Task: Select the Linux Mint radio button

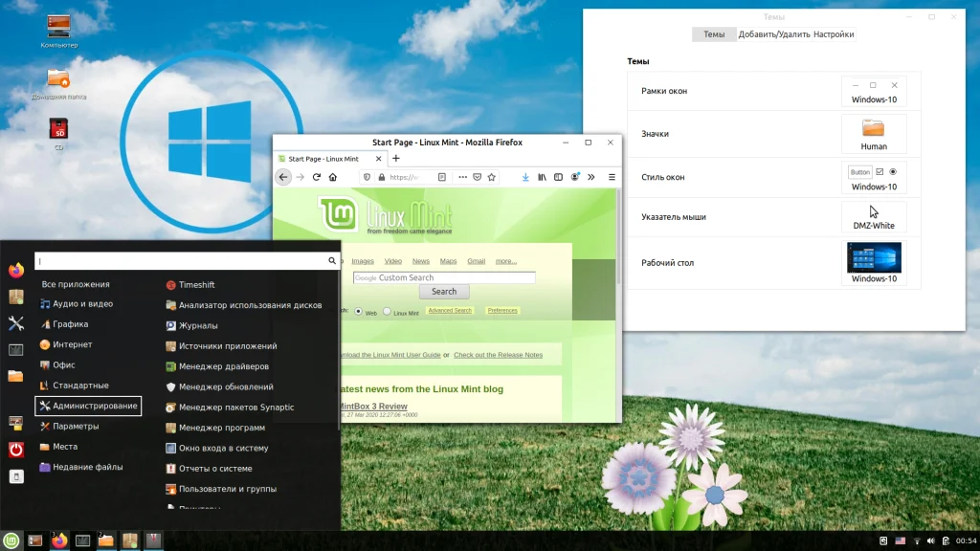Action: point(387,311)
